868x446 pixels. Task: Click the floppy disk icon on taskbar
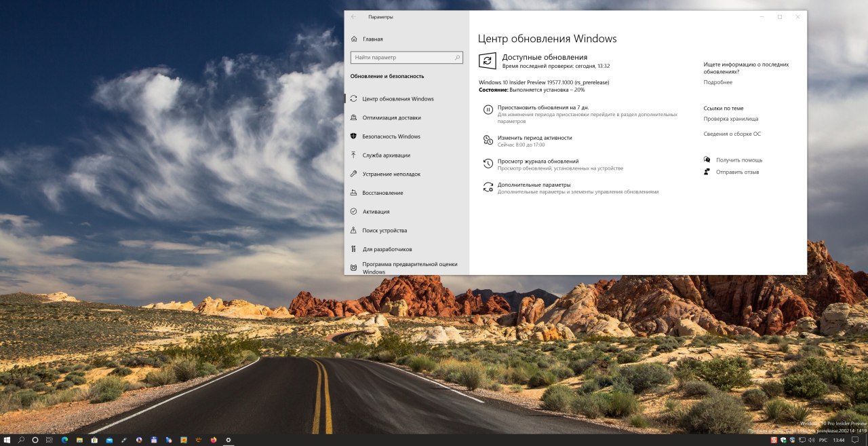[x=154, y=440]
